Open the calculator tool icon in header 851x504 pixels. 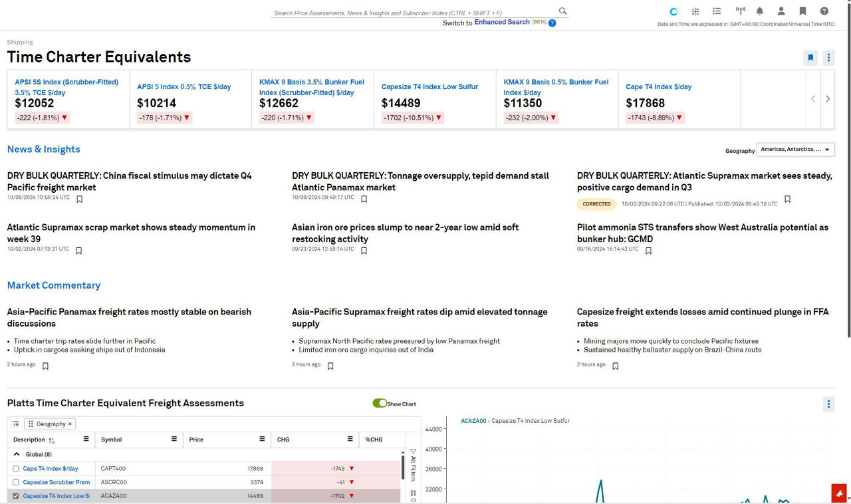pyautogui.click(x=695, y=11)
